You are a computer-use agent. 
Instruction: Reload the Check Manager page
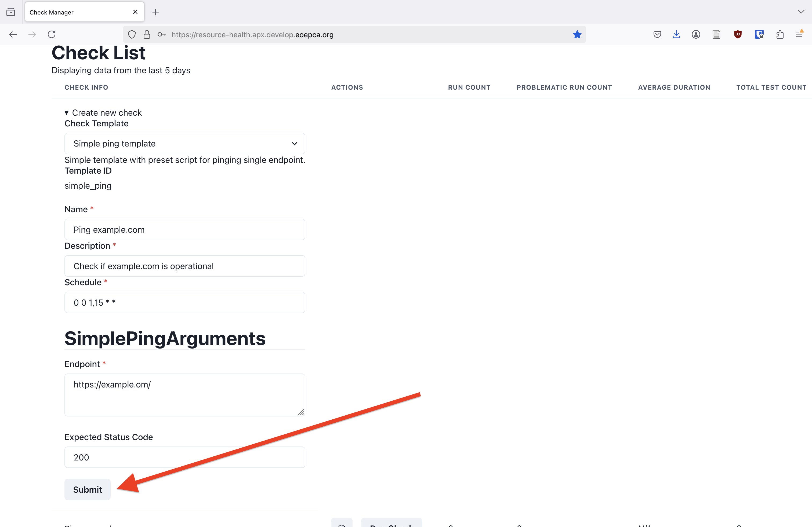click(x=52, y=34)
